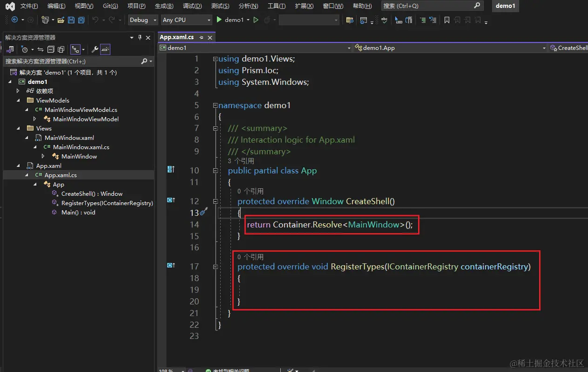Open the 生成(B) menu
The width and height of the screenshot is (588, 372).
[x=164, y=6]
